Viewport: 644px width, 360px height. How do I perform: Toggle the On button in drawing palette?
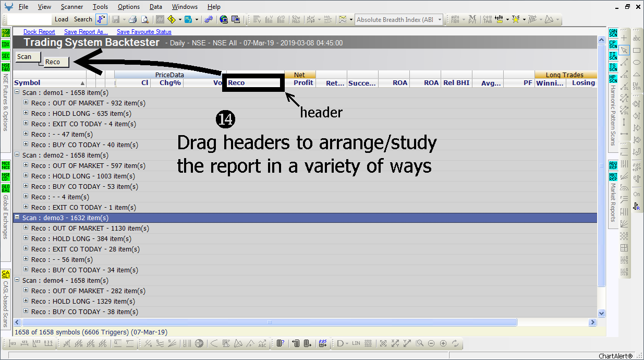click(x=637, y=194)
